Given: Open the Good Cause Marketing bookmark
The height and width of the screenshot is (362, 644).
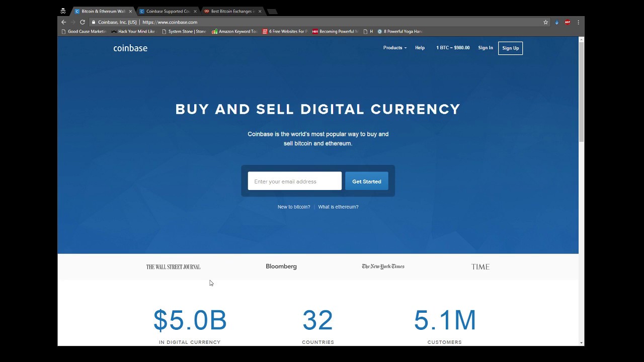Looking at the screenshot, I should tap(84, 31).
